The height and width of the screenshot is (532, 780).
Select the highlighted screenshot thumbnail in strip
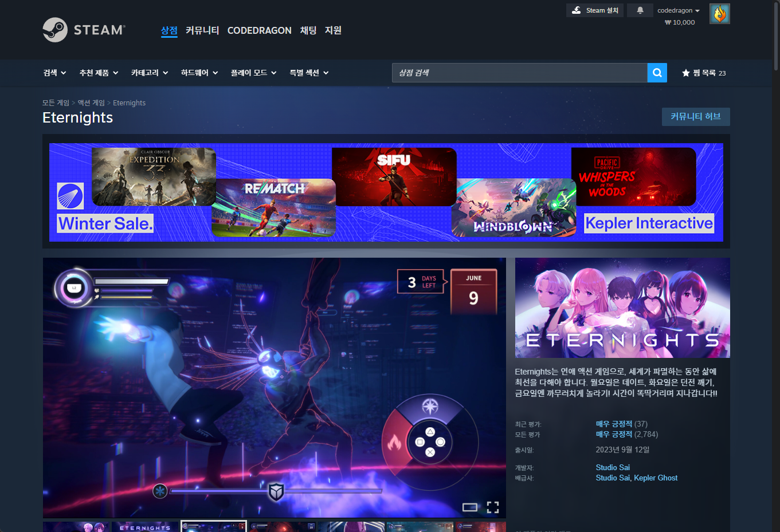point(214,527)
